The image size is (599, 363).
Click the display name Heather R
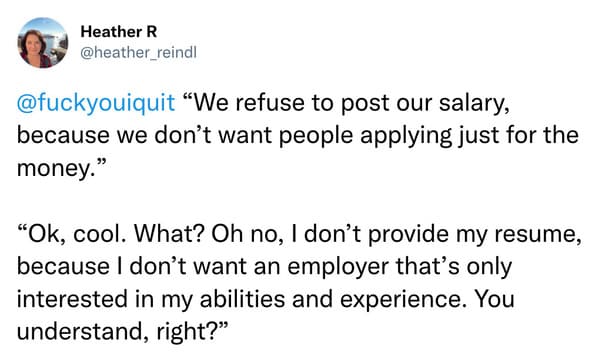coord(119,32)
